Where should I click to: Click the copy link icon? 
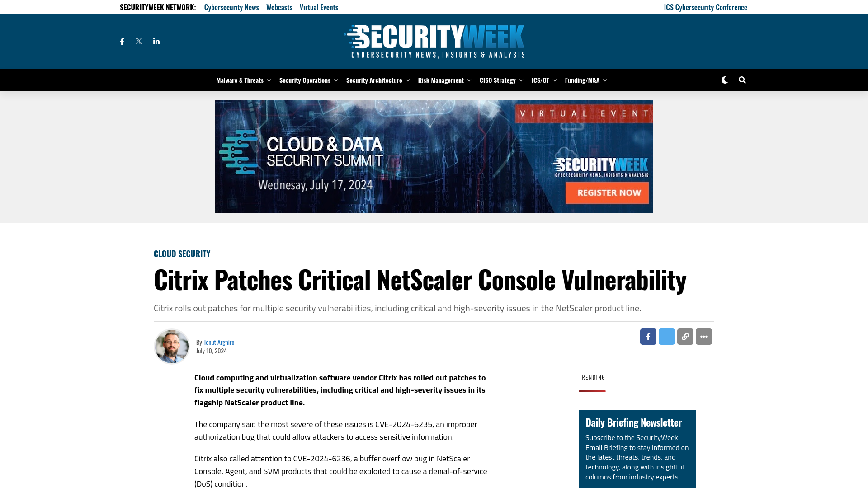pos(685,337)
